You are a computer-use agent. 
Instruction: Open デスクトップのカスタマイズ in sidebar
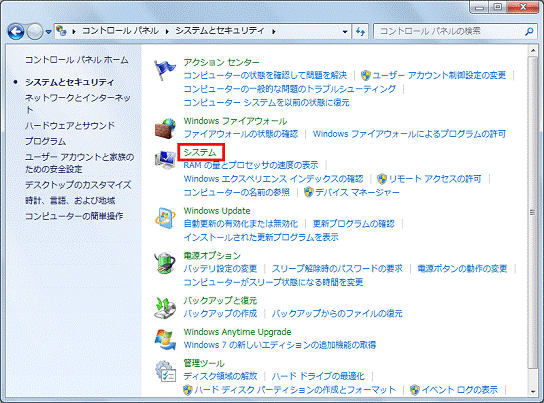[78, 185]
